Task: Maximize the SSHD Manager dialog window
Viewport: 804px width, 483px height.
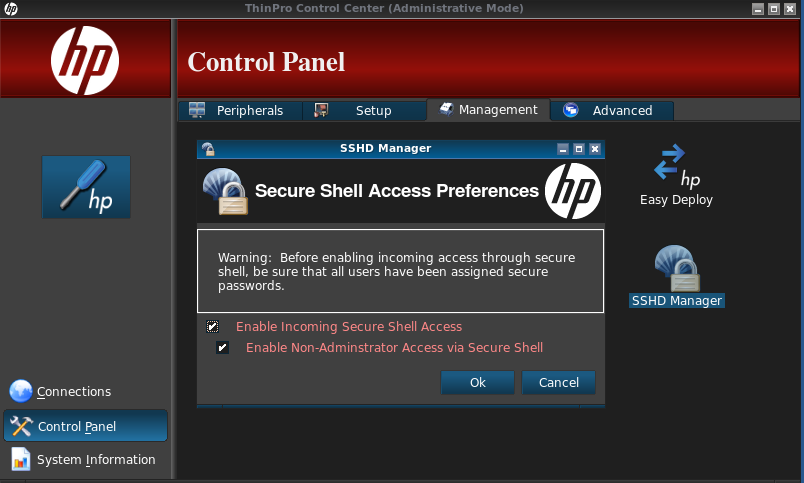Action: click(x=579, y=149)
